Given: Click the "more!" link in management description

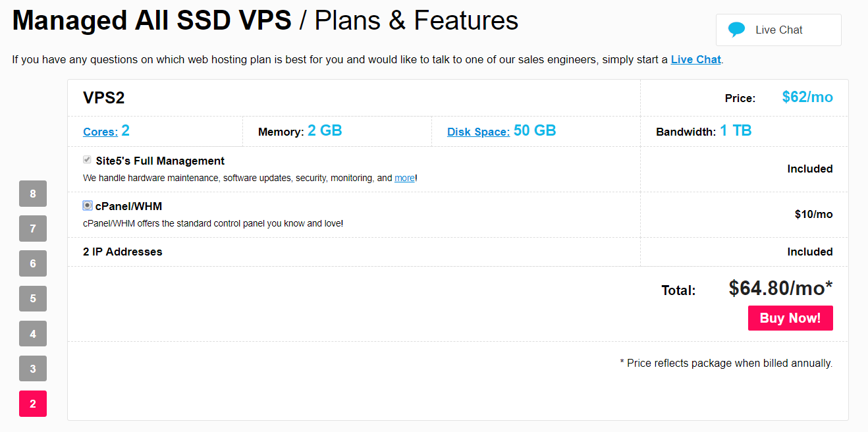Looking at the screenshot, I should [405, 177].
